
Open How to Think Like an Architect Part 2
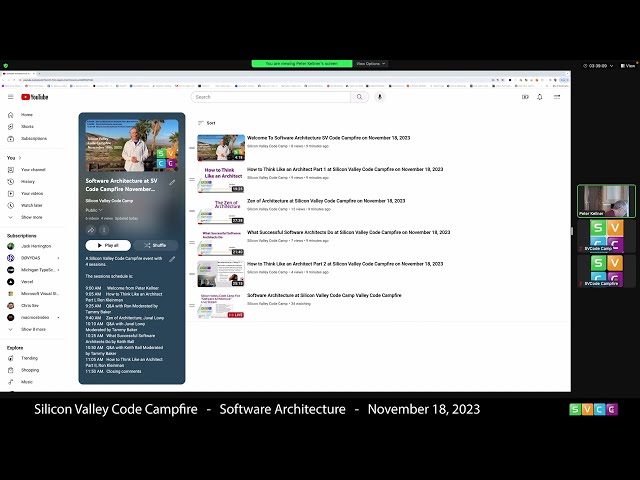[x=345, y=264]
